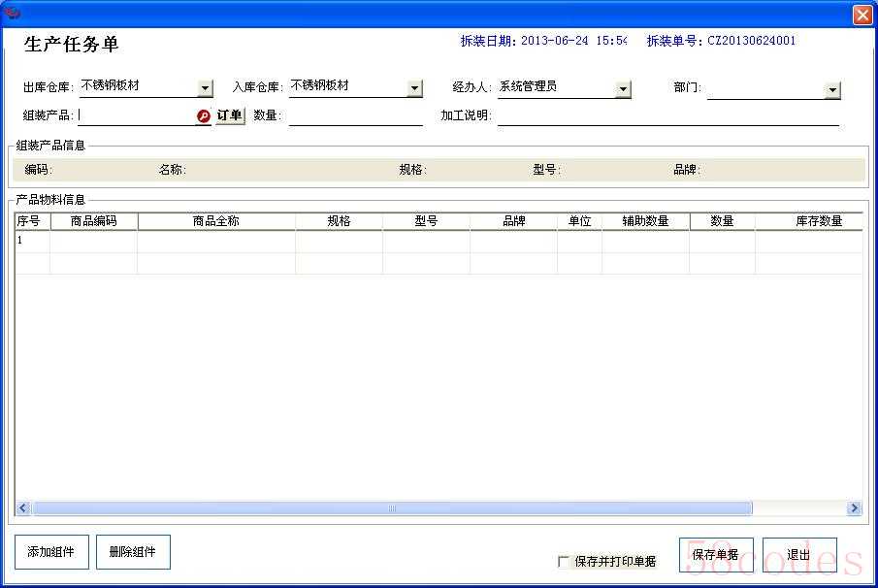Focus the 加工说明 text field
Screen dimensions: 878x588
667,116
